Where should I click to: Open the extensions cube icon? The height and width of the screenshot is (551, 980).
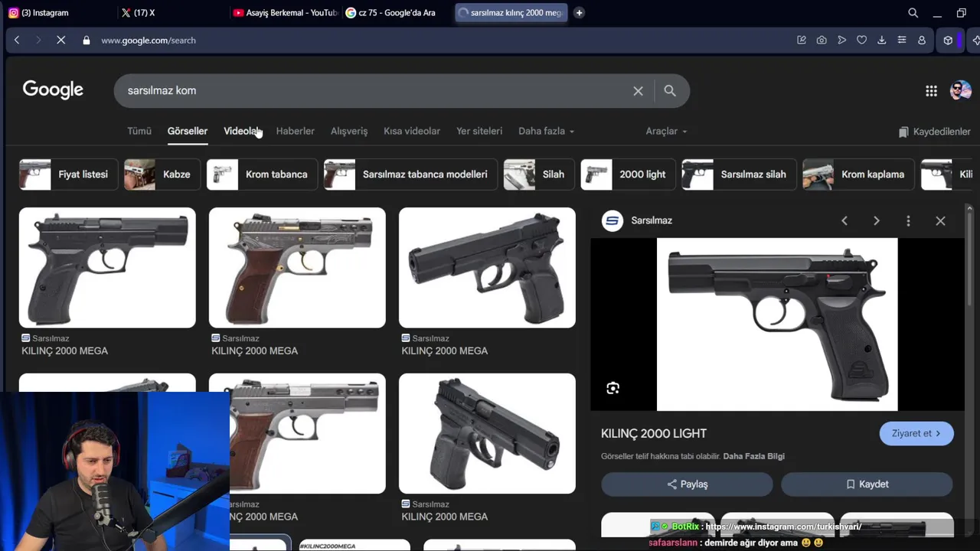[x=948, y=40]
